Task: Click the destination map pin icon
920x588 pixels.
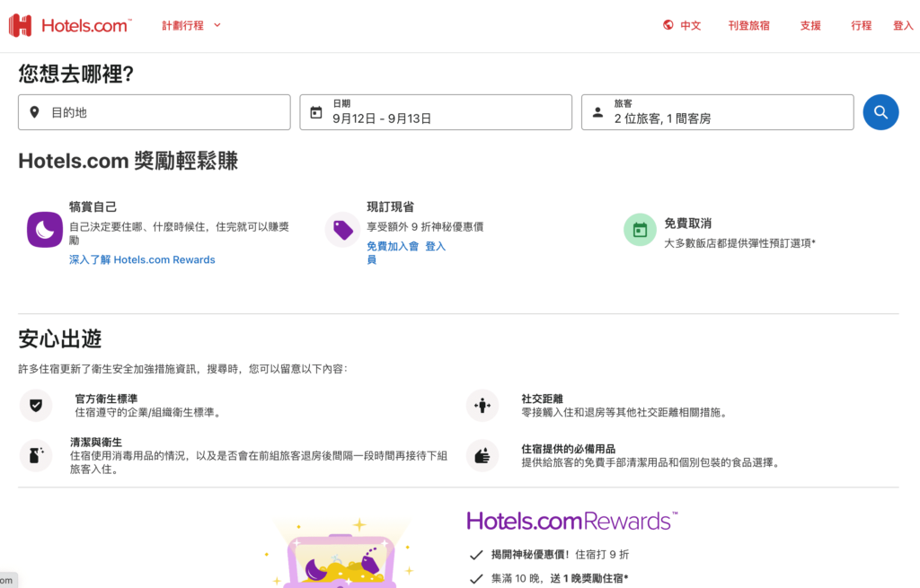Action: click(35, 112)
